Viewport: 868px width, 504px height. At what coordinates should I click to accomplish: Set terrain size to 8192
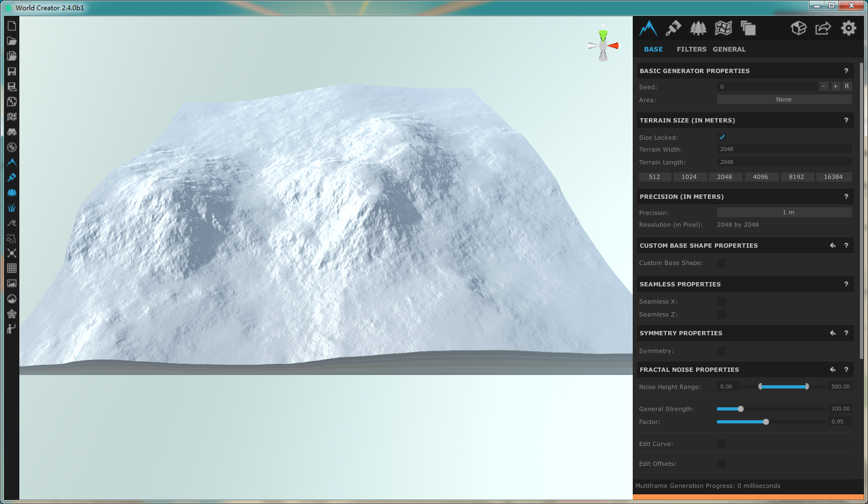point(797,177)
